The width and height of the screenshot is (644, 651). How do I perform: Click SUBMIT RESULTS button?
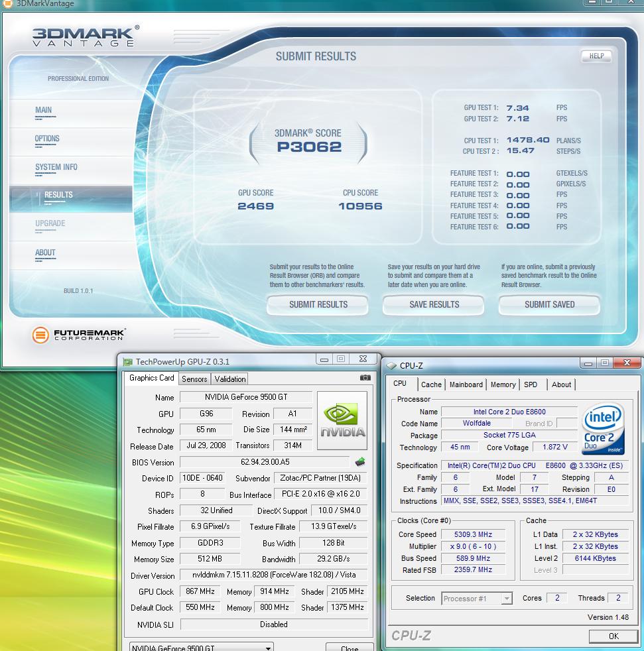tap(318, 305)
